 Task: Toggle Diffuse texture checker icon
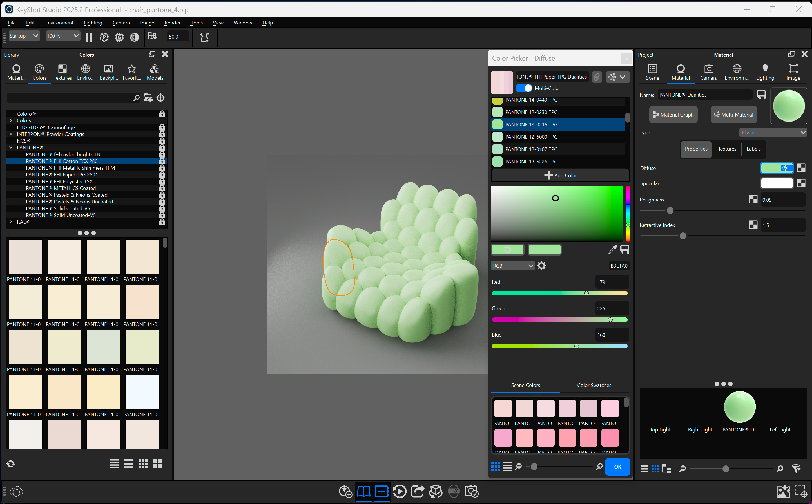801,168
